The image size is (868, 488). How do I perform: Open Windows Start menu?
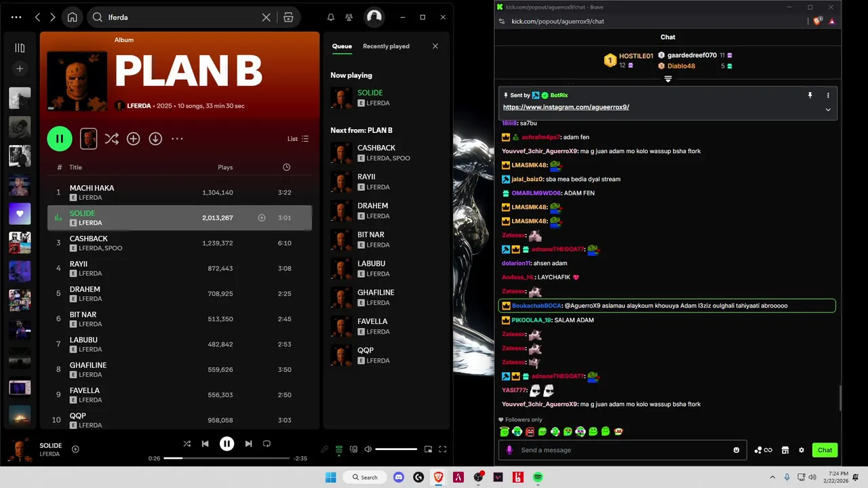pyautogui.click(x=331, y=477)
